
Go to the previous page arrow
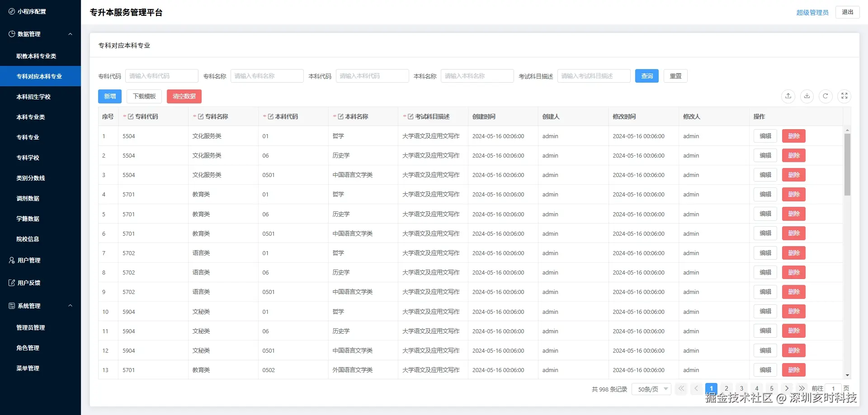[x=696, y=388]
